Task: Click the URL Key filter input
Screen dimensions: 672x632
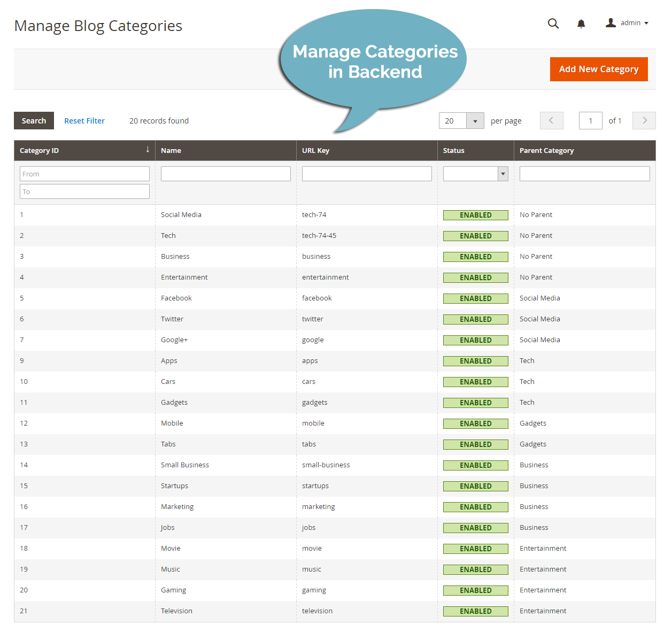Action: [367, 173]
